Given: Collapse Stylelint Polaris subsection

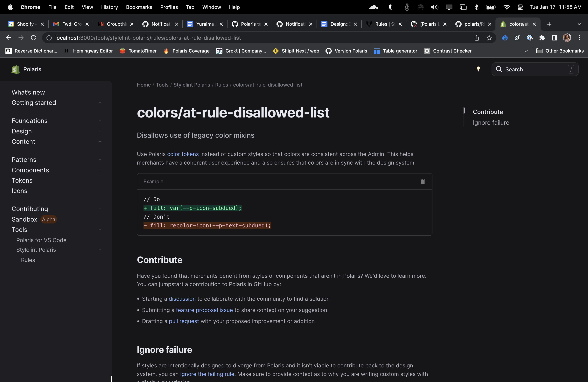Looking at the screenshot, I should [x=100, y=250].
